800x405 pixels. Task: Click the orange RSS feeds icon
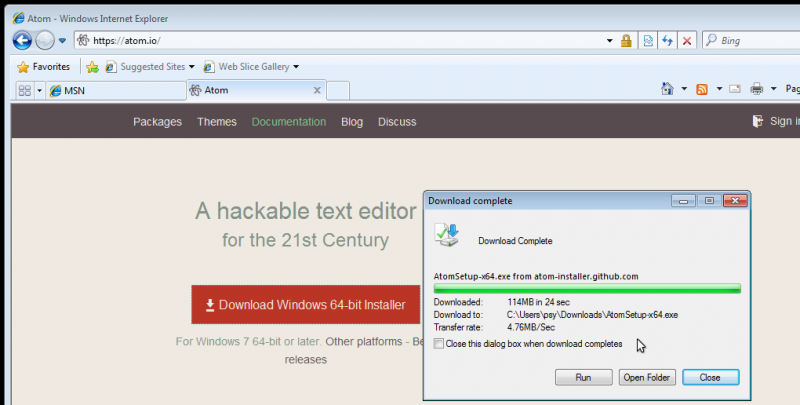point(702,89)
